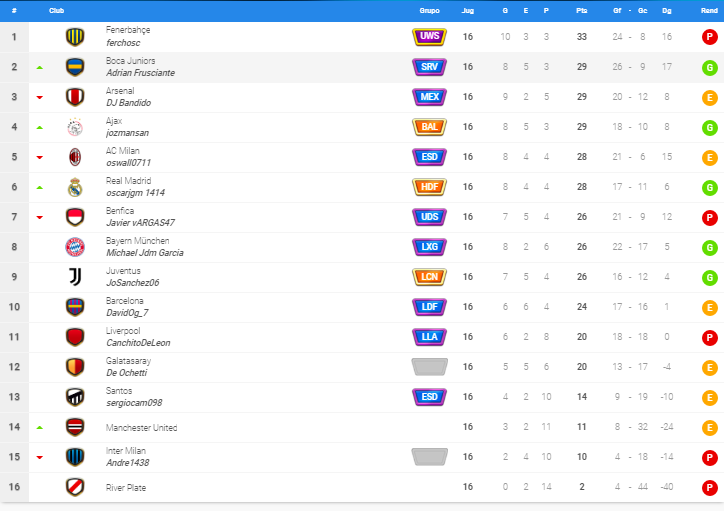Click the AC Milan crest

[75, 157]
